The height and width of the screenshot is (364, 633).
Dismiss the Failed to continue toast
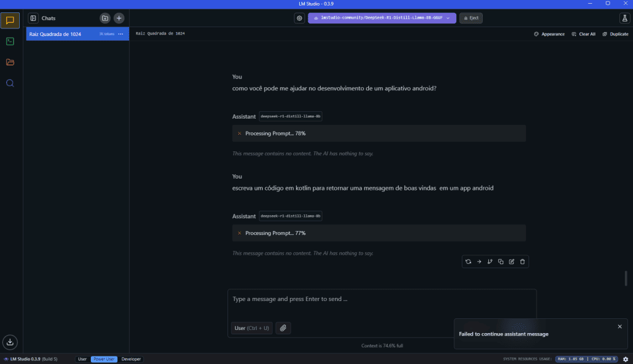tap(619, 326)
